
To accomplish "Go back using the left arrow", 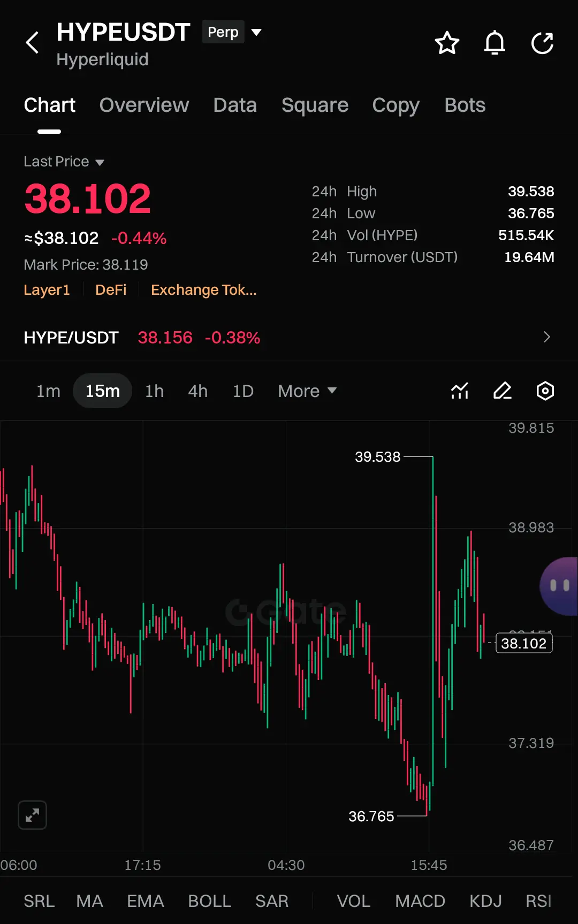I will [x=33, y=43].
